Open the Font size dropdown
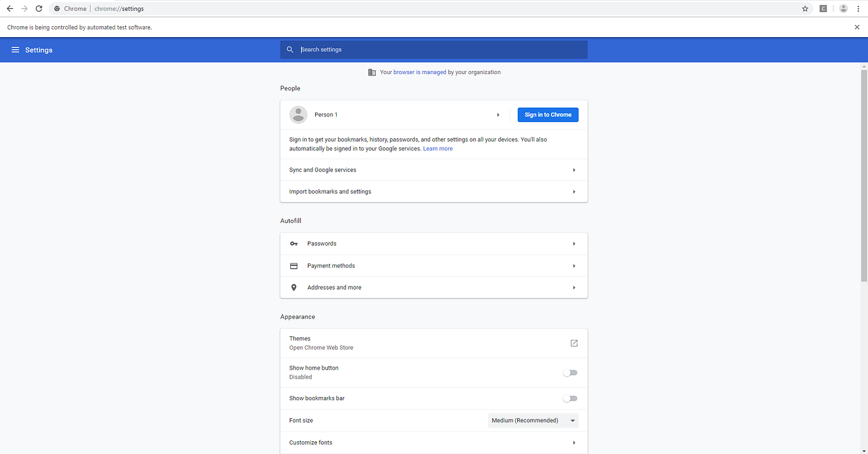The width and height of the screenshot is (868, 454). coord(533,420)
